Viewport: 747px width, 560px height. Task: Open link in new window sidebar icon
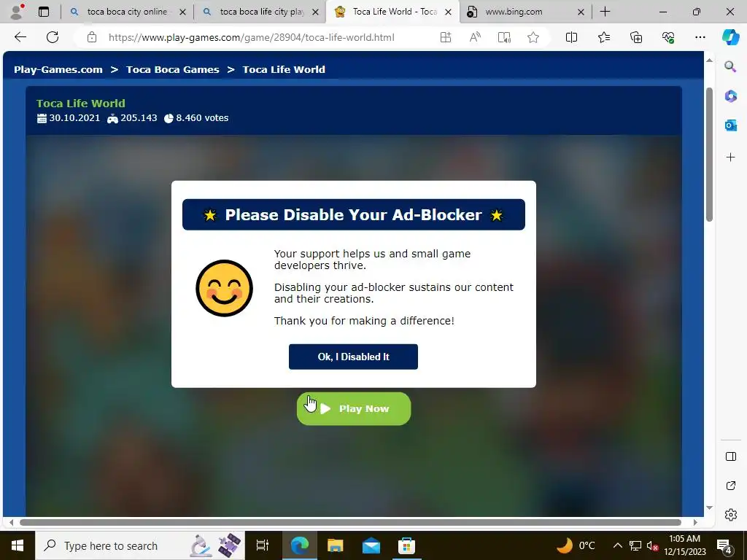[730, 486]
